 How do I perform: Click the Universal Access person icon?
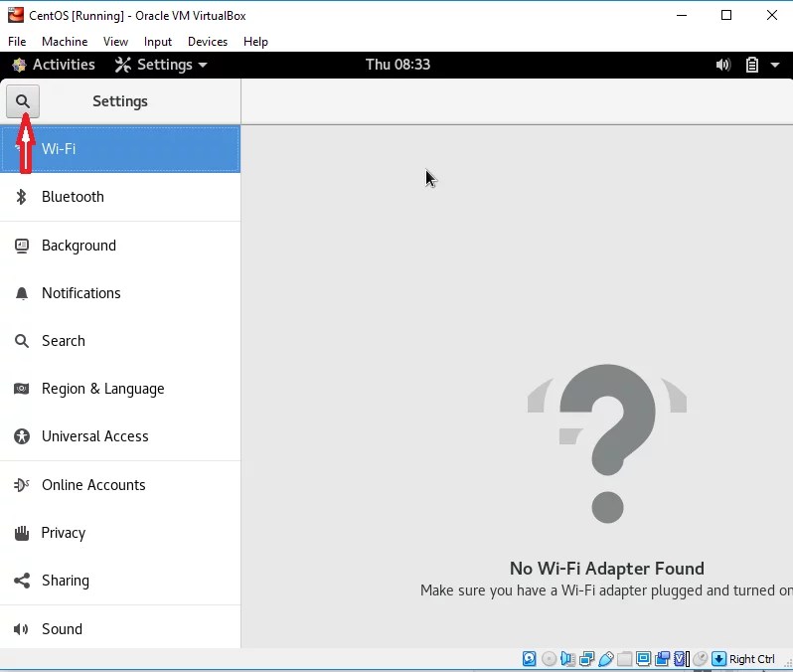tap(21, 436)
